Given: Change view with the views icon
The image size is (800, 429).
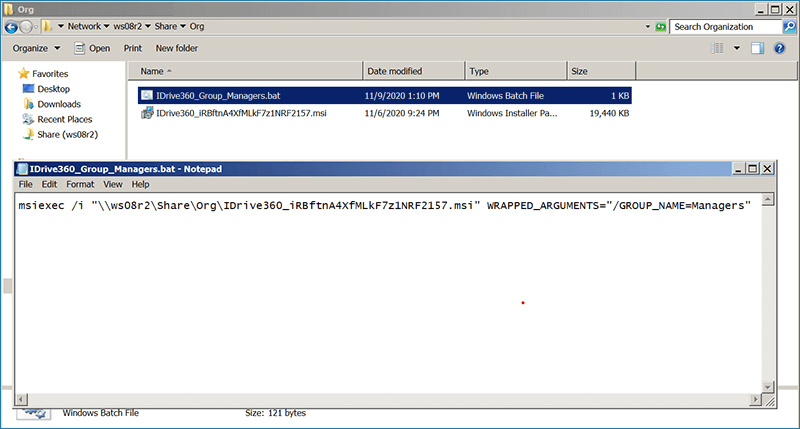Looking at the screenshot, I should 717,48.
